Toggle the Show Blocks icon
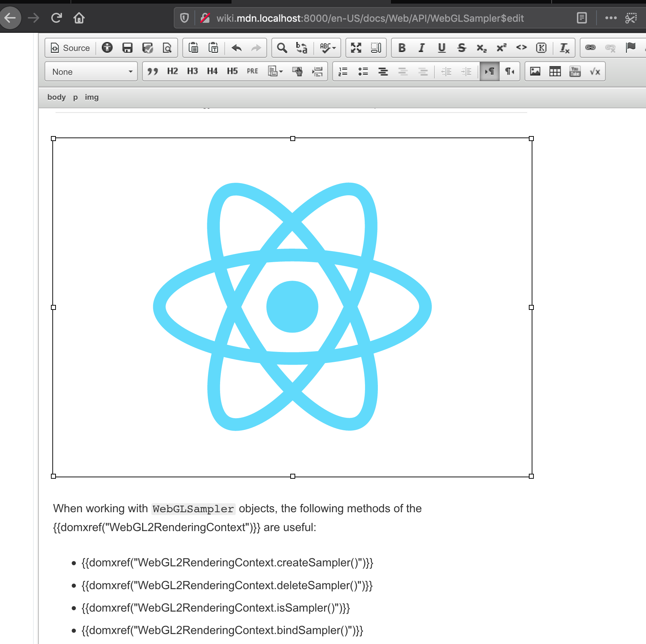This screenshot has width=646, height=644. pos(376,48)
